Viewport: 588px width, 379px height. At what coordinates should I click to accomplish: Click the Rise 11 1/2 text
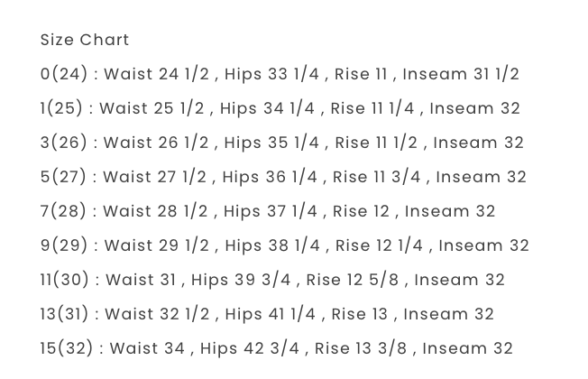click(x=376, y=143)
